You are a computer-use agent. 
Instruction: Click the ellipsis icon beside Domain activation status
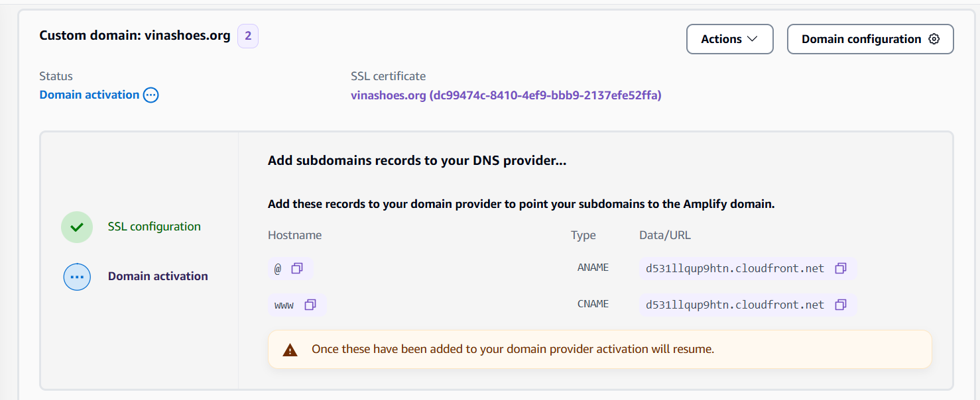[x=151, y=95]
